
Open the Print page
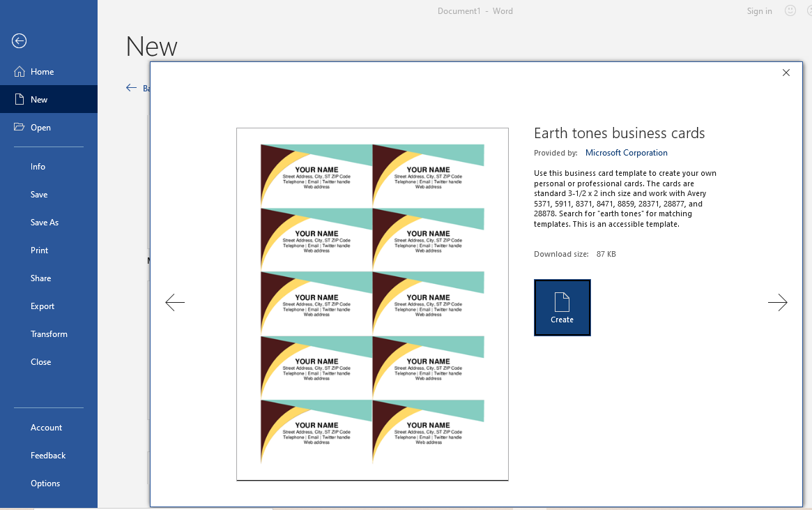click(39, 250)
